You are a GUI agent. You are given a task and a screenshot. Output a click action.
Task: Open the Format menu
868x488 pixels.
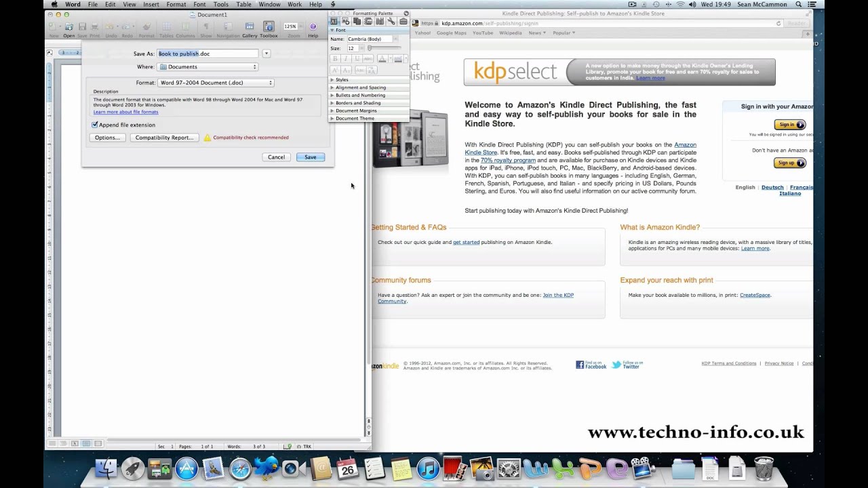(176, 4)
